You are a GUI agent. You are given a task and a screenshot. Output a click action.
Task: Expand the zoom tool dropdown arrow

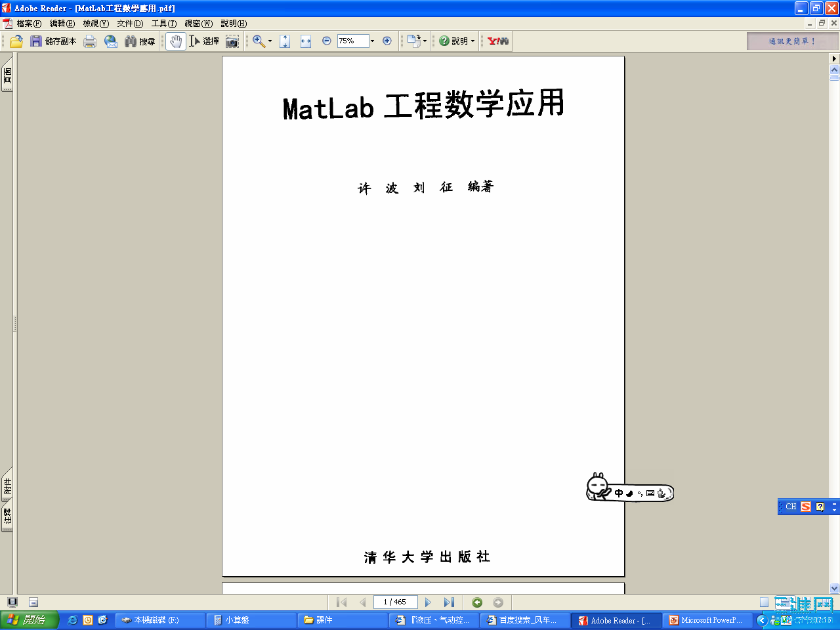[x=270, y=41]
